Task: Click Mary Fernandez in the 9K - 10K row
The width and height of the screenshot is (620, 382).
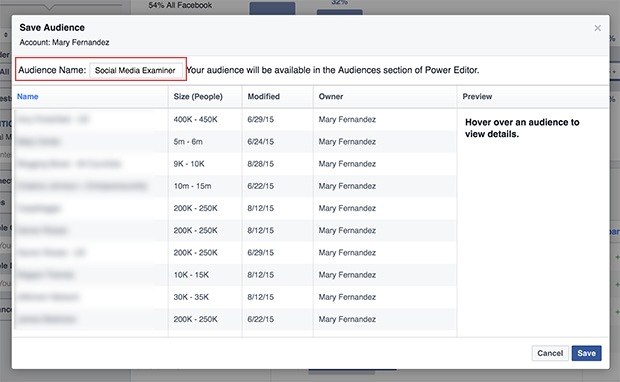Action: pos(347,164)
